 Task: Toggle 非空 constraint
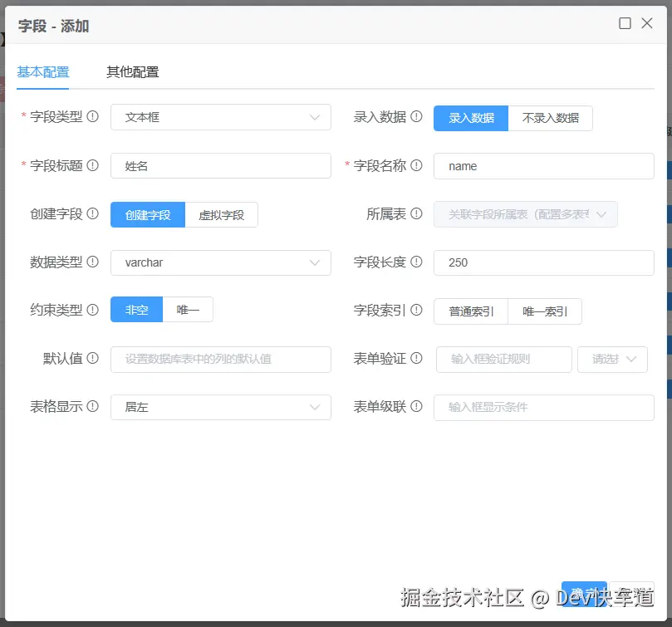tap(137, 310)
